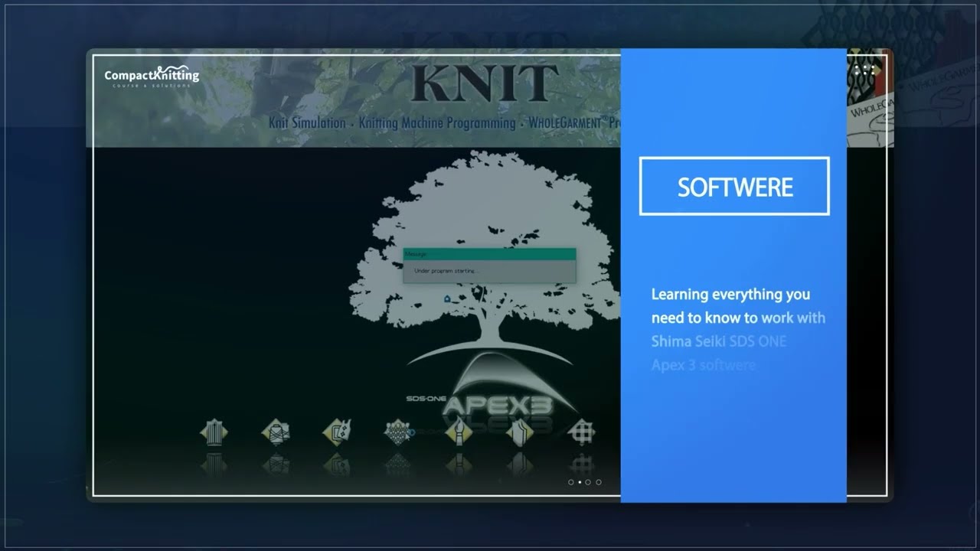Click the 'Shima Seiki SDS ONE' text line

point(719,341)
